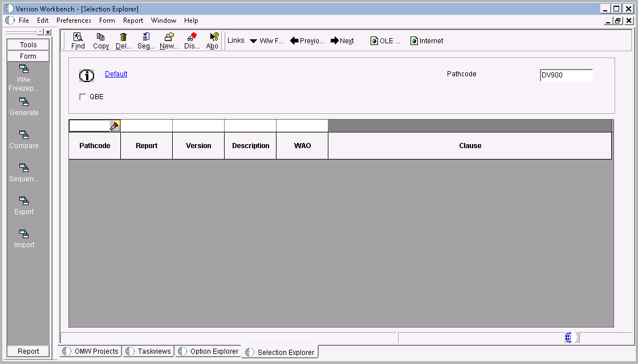Viewport: 638px width, 364px height.
Task: Select the Find toolbar icon
Action: (78, 40)
